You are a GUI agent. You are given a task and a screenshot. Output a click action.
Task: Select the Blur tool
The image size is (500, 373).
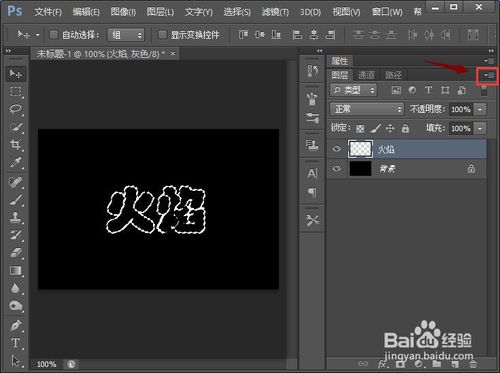(x=15, y=288)
